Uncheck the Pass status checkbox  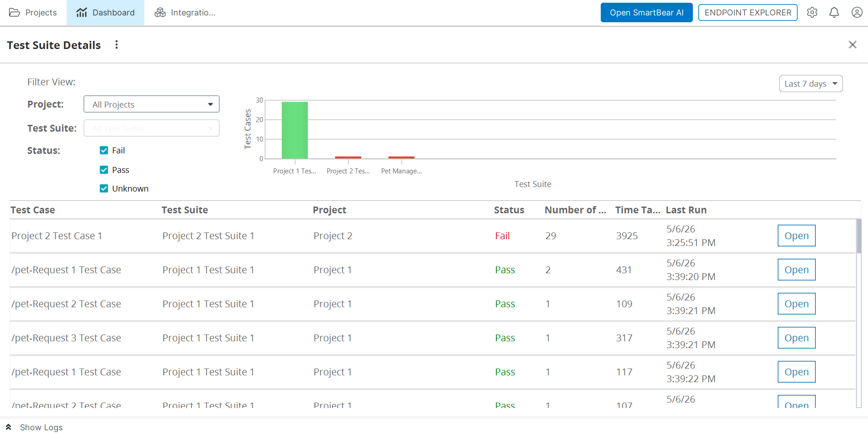pyautogui.click(x=104, y=170)
